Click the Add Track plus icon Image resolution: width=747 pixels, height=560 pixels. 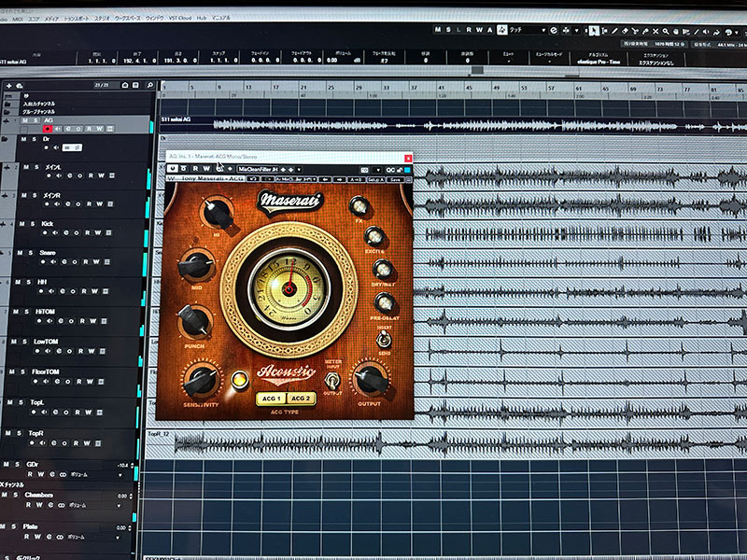tap(9, 86)
